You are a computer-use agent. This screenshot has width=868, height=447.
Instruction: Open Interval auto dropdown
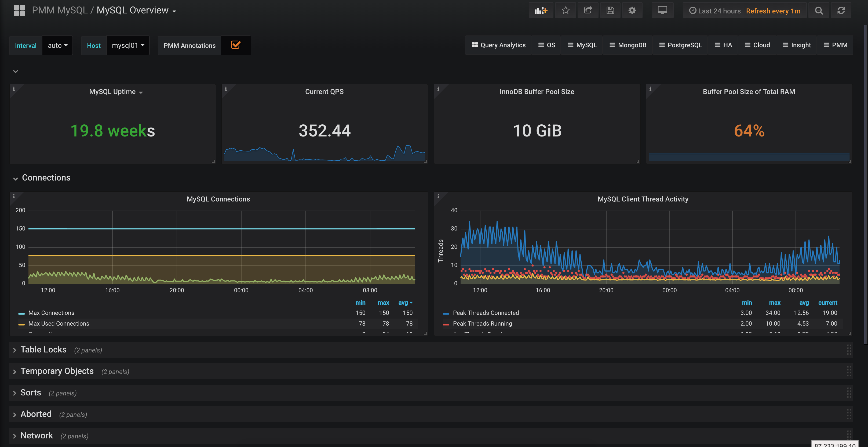(x=58, y=45)
